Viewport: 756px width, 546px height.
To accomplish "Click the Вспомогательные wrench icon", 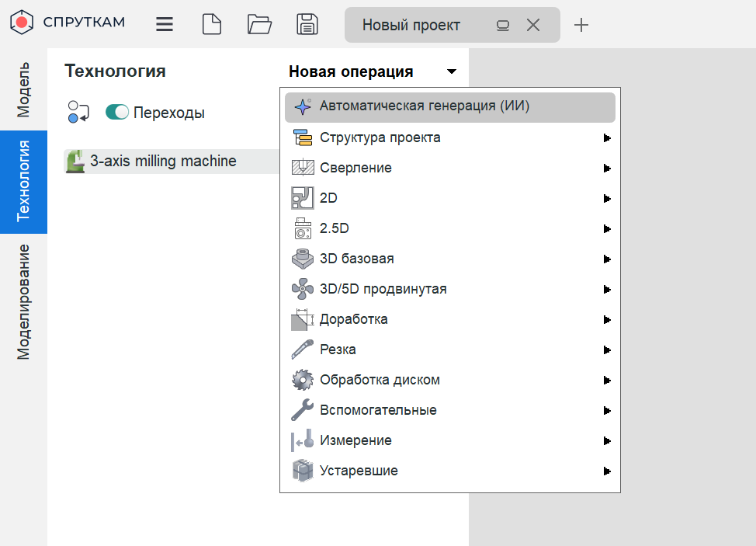I will tap(302, 410).
